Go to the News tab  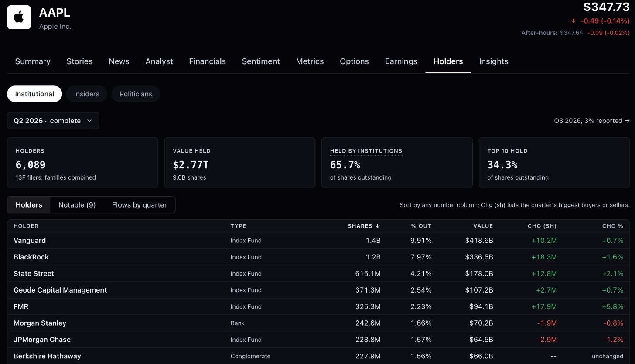pos(119,61)
